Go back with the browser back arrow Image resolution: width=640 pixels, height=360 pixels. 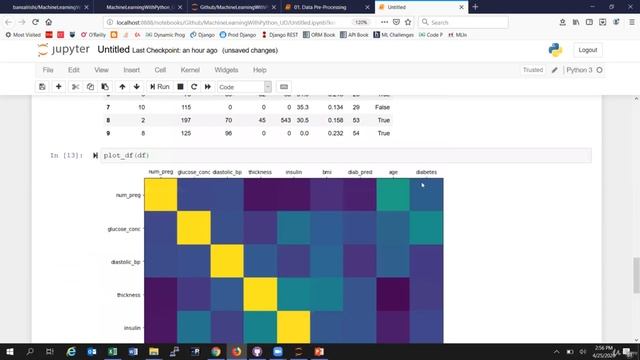coord(9,22)
